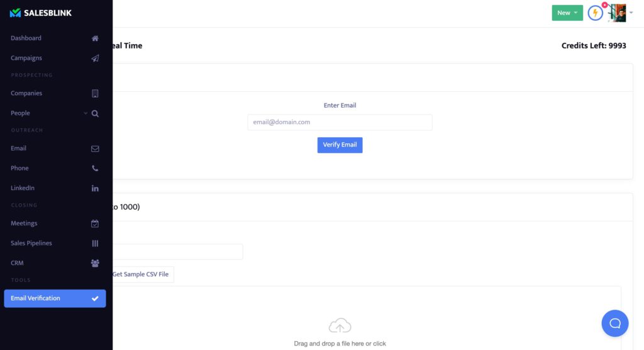Click the partly hidden input below '1000)' heading
This screenshot has width=644, height=350.
pos(177,252)
